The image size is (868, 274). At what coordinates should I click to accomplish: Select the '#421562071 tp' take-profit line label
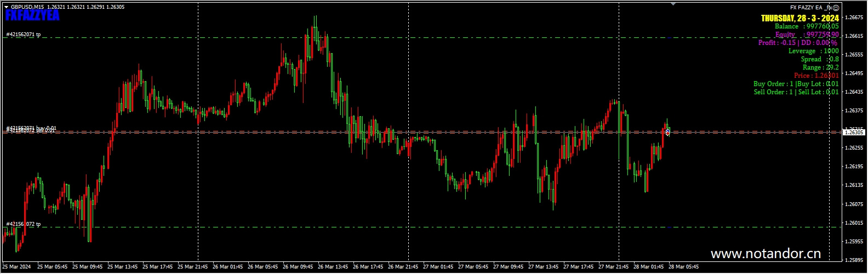tap(23, 35)
